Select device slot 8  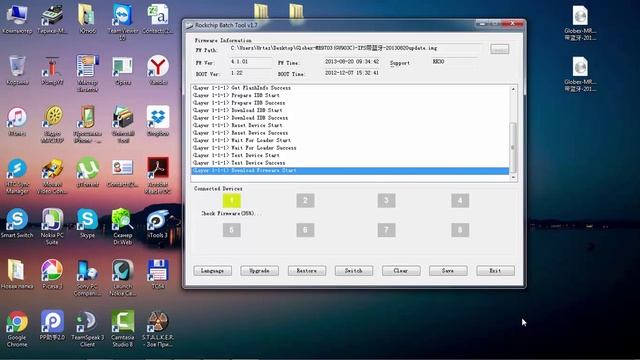pos(460,230)
